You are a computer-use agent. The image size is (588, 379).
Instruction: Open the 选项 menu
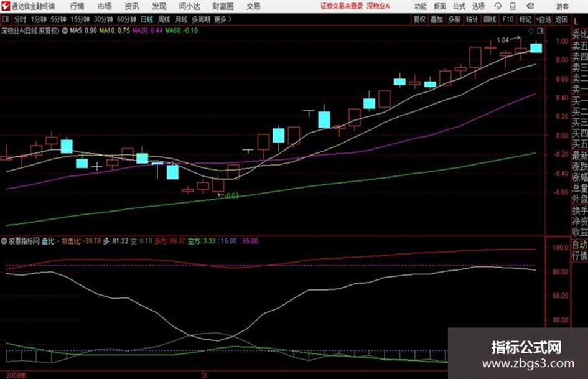pos(478,6)
